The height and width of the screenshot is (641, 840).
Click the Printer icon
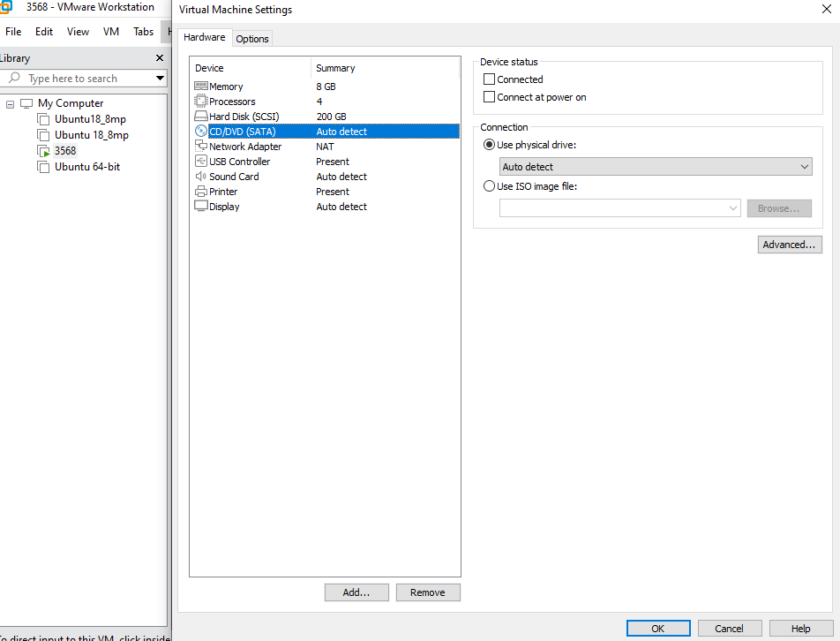coord(201,192)
